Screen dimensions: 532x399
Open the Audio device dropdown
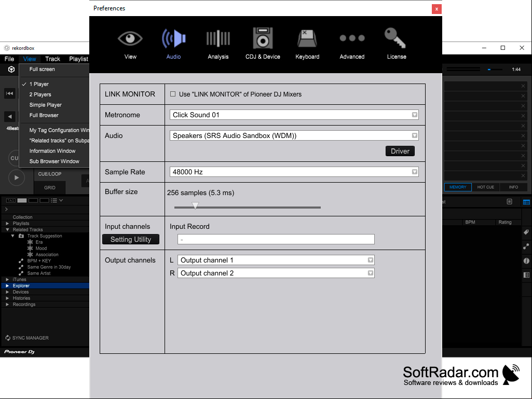[x=294, y=135]
